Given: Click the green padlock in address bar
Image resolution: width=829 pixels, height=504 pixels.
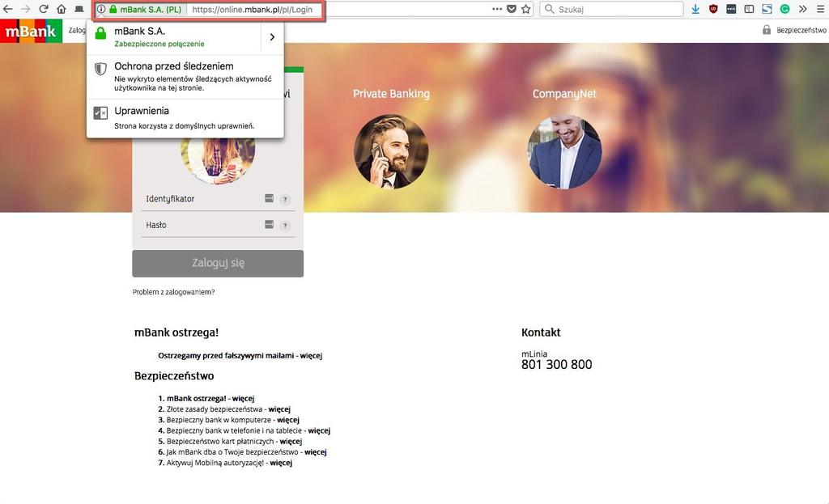Looking at the screenshot, I should (x=113, y=9).
